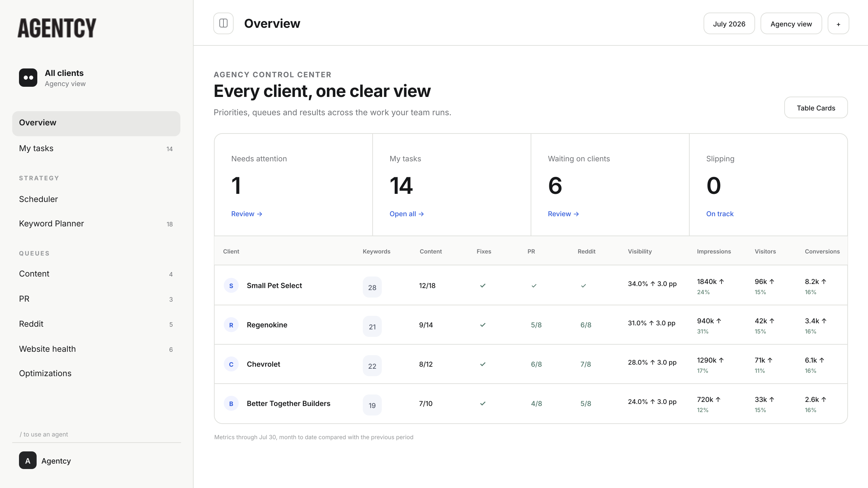Open the Content queue

[96, 274]
